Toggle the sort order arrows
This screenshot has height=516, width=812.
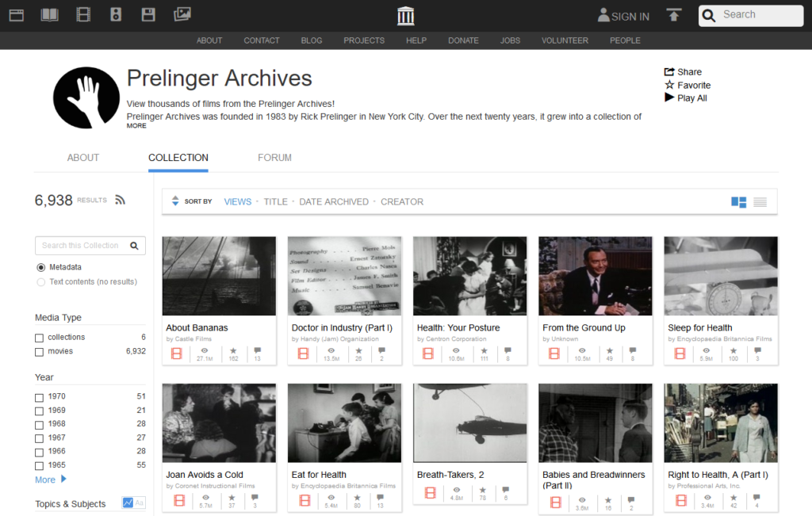click(x=175, y=201)
